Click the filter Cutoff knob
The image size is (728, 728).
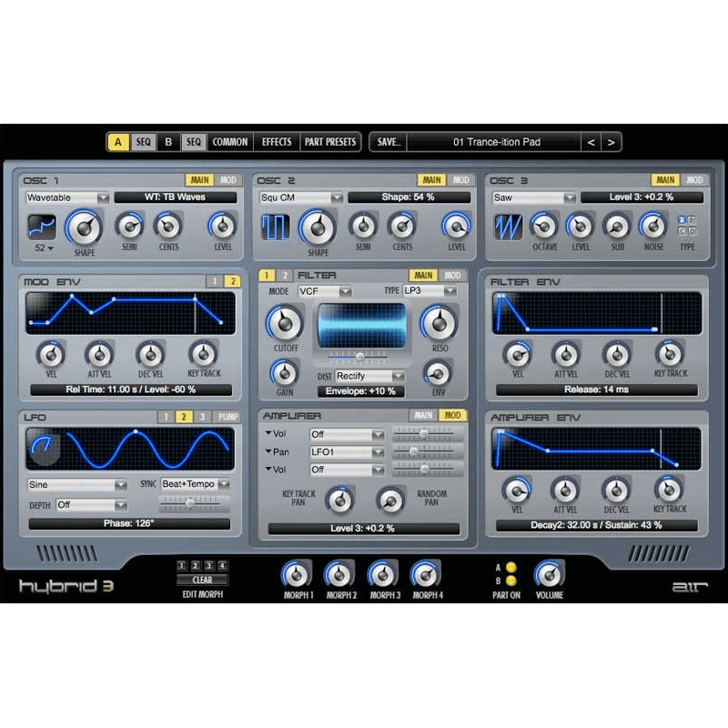[284, 322]
